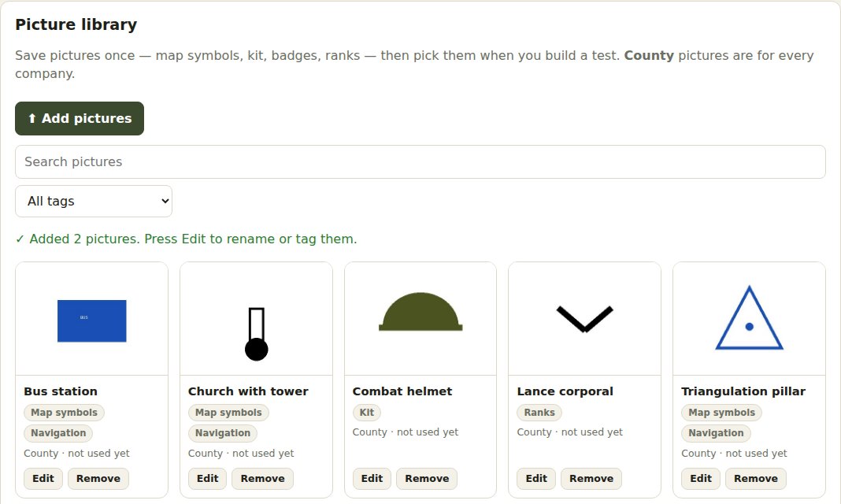The height and width of the screenshot is (504, 841).
Task: Click the Triangulation pillar triangle symbol
Action: pos(750,318)
